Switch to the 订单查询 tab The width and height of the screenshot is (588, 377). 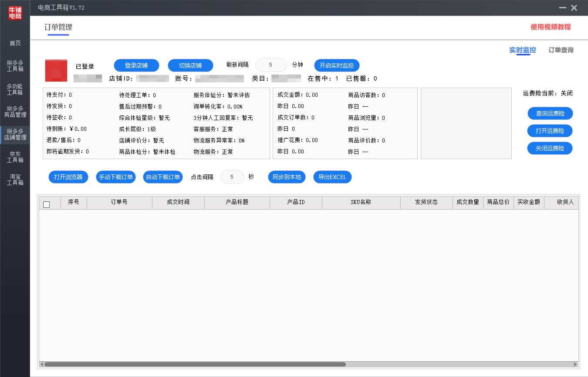(561, 50)
